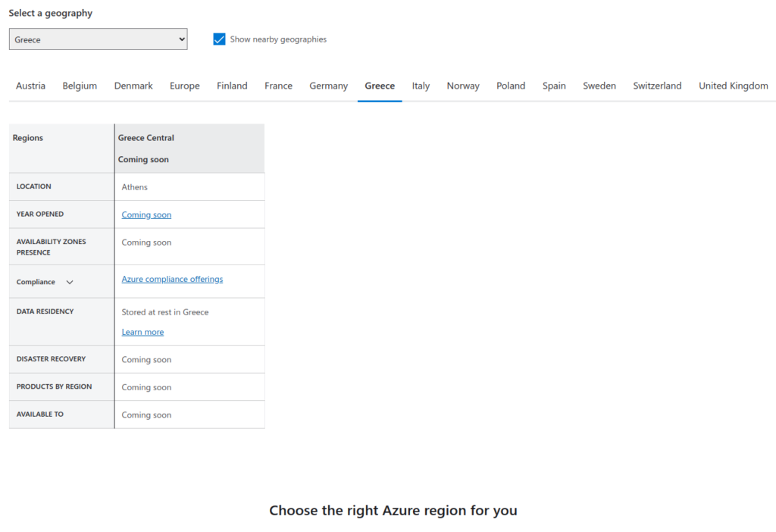This screenshot has width=776, height=532.
Task: Click the LOCATION row label
Action: [33, 186]
